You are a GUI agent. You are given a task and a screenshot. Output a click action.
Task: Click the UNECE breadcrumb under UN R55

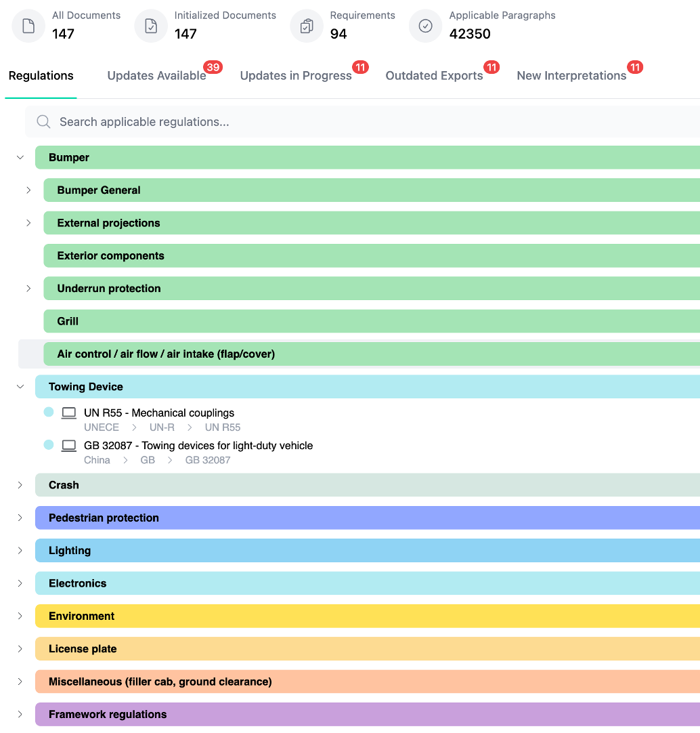tap(102, 427)
